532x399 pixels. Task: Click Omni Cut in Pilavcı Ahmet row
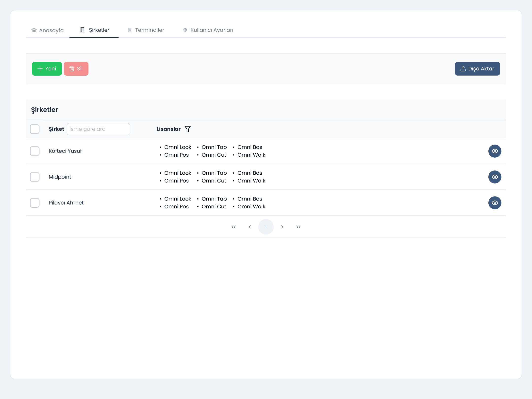[214, 207]
